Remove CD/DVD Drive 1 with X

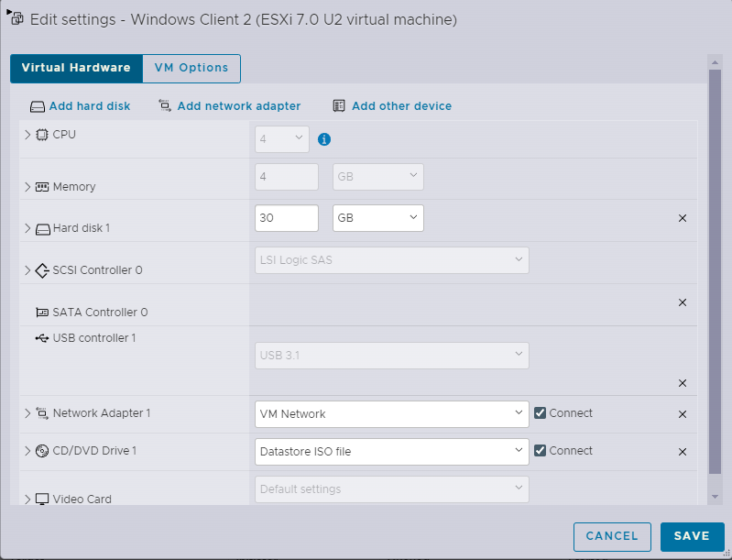(682, 452)
